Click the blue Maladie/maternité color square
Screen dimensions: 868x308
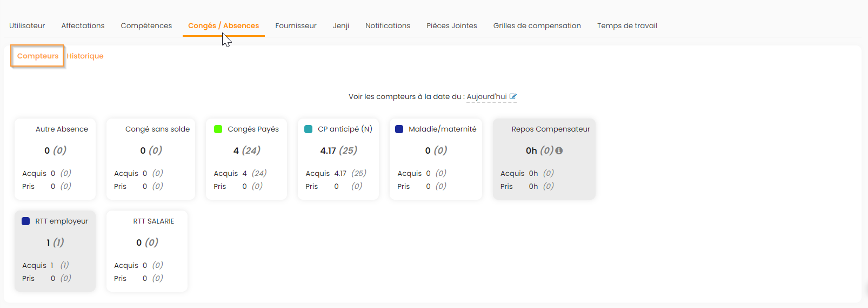[x=399, y=129]
